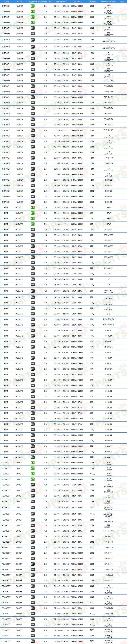Click diesel icon of Citroen Jumper 01.1999 D9B row
This screenshot has height=644, width=127.
click(32, 75)
